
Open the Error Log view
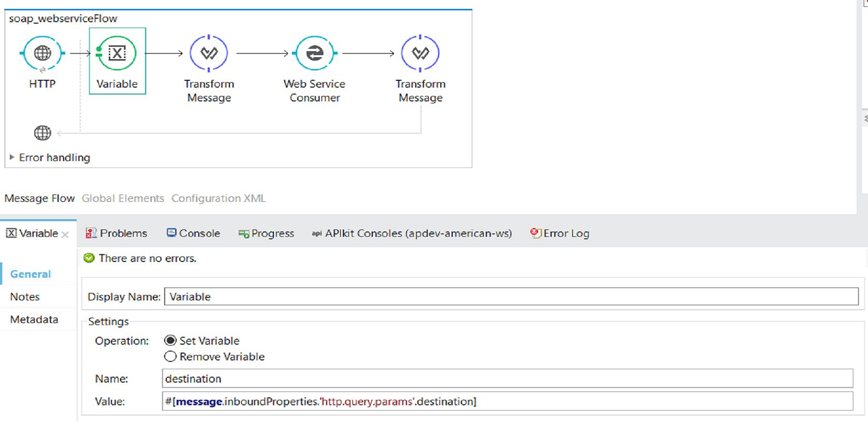point(560,234)
